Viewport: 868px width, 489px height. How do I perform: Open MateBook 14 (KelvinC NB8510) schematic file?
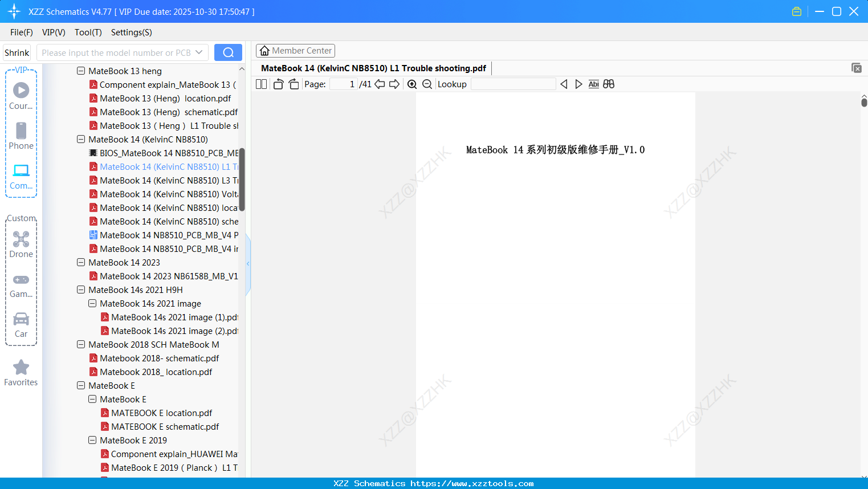pyautogui.click(x=164, y=222)
